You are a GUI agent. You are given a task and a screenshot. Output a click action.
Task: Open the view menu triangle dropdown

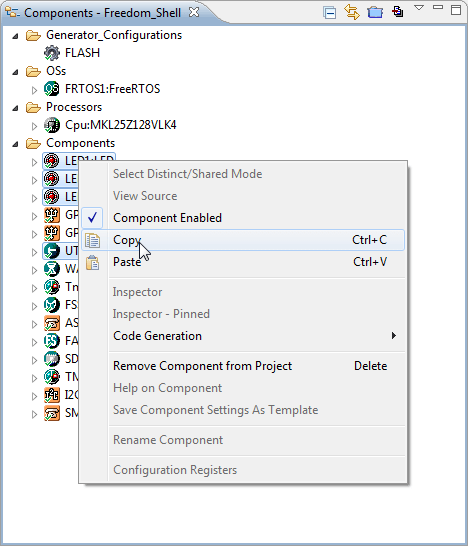[x=419, y=8]
